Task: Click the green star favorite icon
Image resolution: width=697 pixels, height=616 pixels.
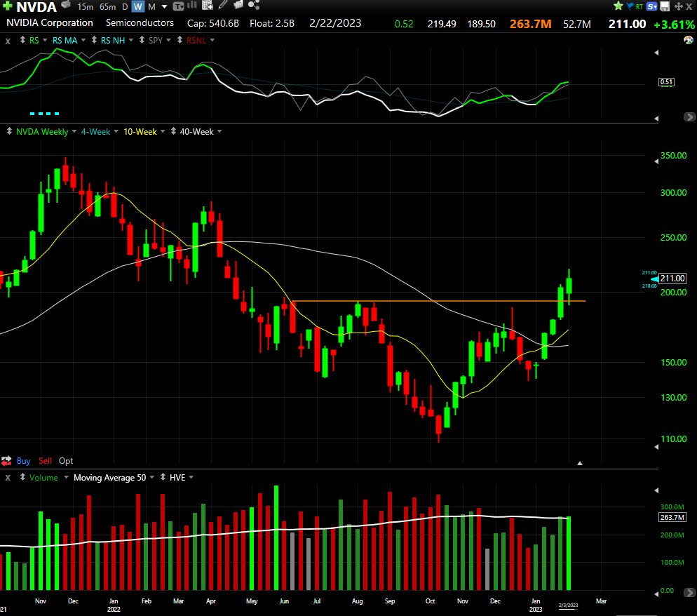Action: (x=618, y=6)
